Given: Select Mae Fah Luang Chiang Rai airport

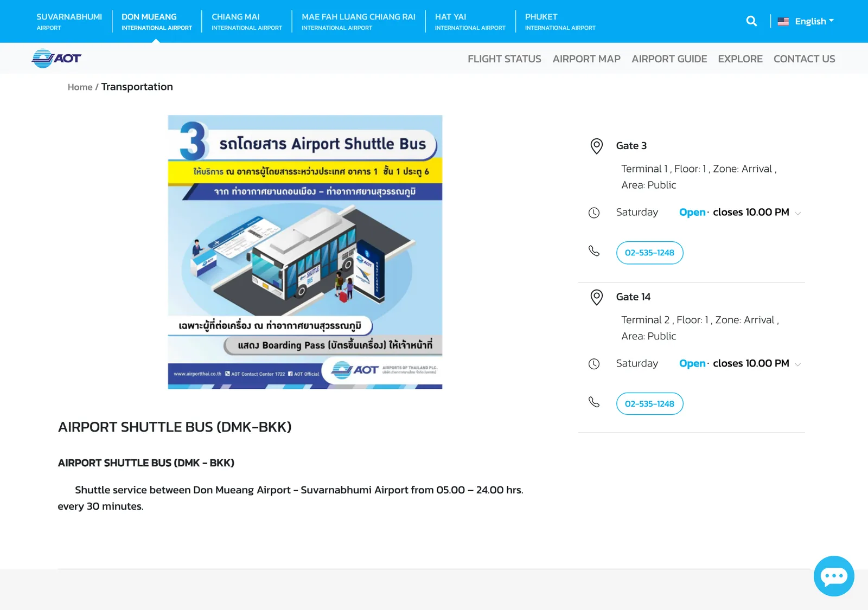Looking at the screenshot, I should pos(359,21).
